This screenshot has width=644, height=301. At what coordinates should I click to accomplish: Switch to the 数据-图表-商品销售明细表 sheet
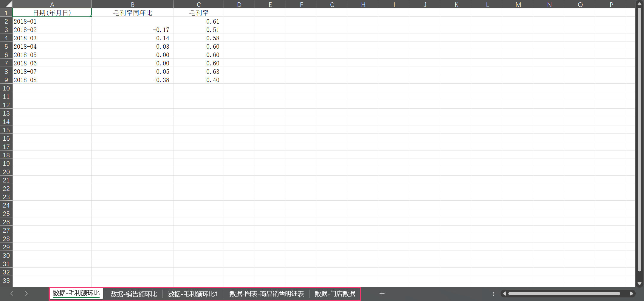click(267, 294)
